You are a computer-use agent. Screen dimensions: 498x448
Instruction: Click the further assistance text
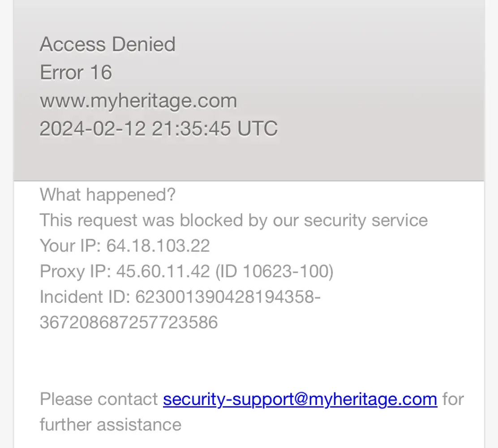[110, 424]
